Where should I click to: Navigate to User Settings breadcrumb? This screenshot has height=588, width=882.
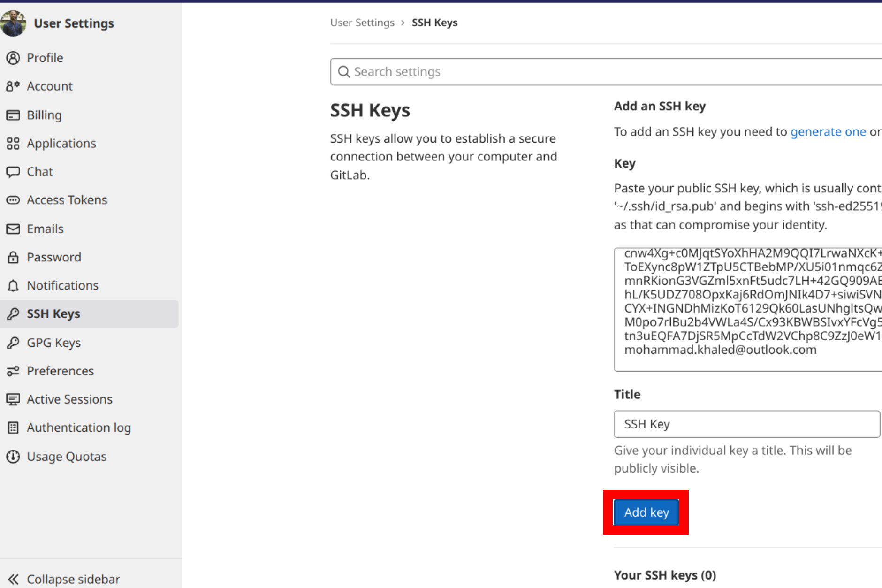click(x=362, y=22)
